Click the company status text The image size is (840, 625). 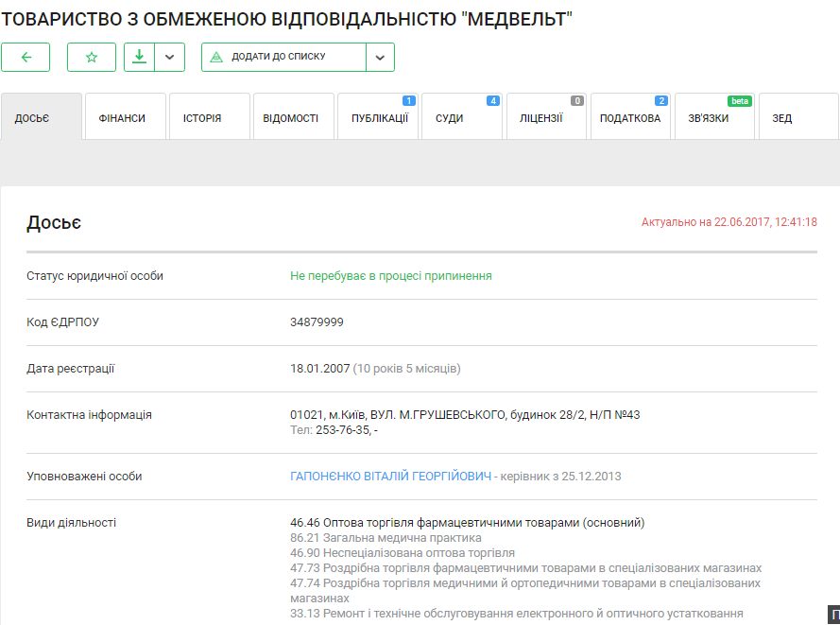(x=390, y=276)
